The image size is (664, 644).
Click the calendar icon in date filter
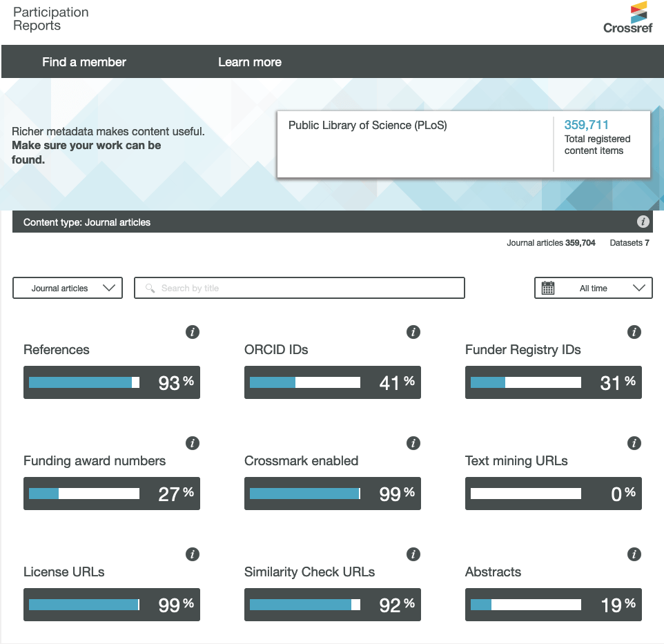coord(548,288)
